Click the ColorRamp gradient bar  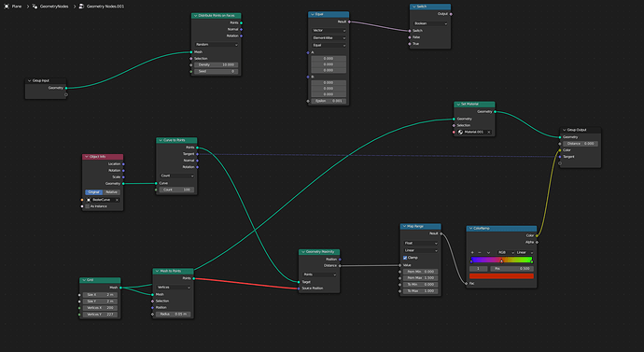(501, 260)
